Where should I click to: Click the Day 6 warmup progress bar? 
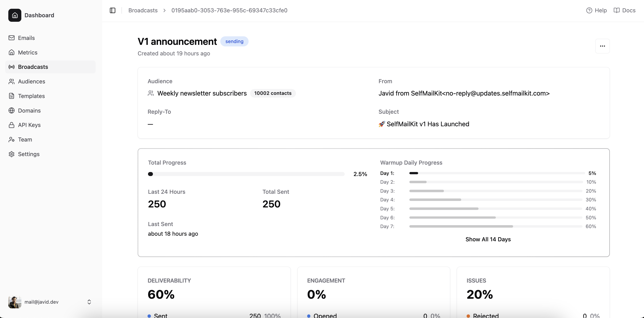(x=496, y=217)
